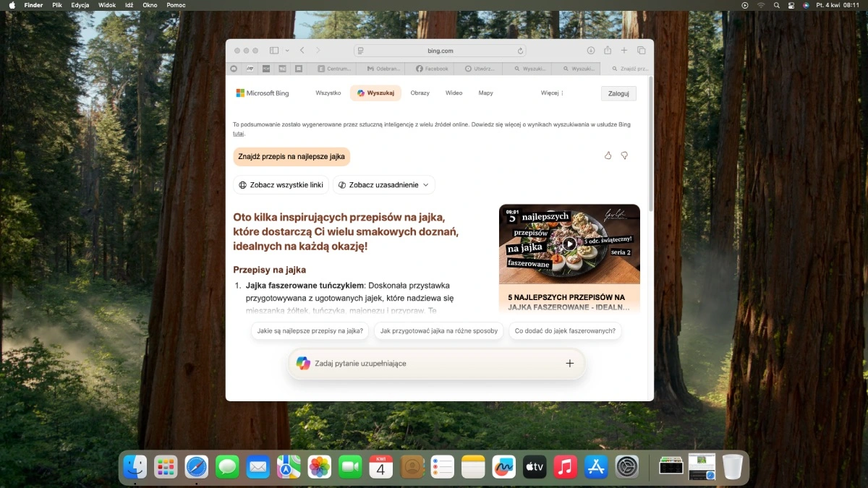Give a thumbs up to the AI summary

608,155
